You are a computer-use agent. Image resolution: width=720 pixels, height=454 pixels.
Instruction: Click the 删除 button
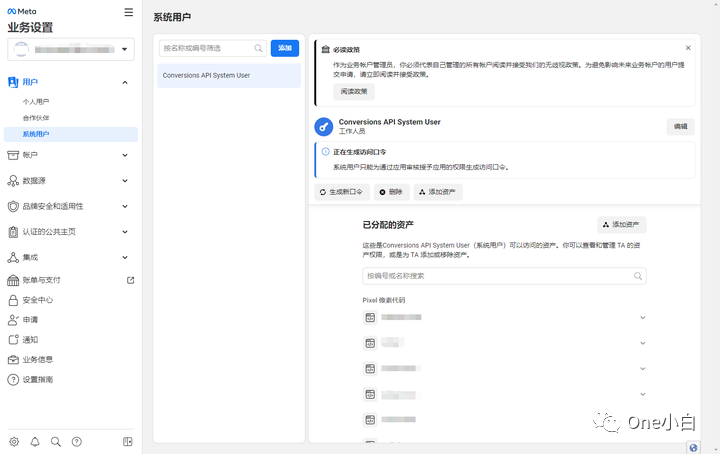391,192
